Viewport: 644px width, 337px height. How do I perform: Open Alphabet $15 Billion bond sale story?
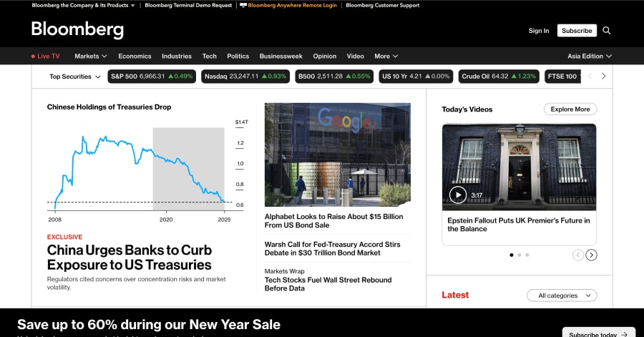334,221
